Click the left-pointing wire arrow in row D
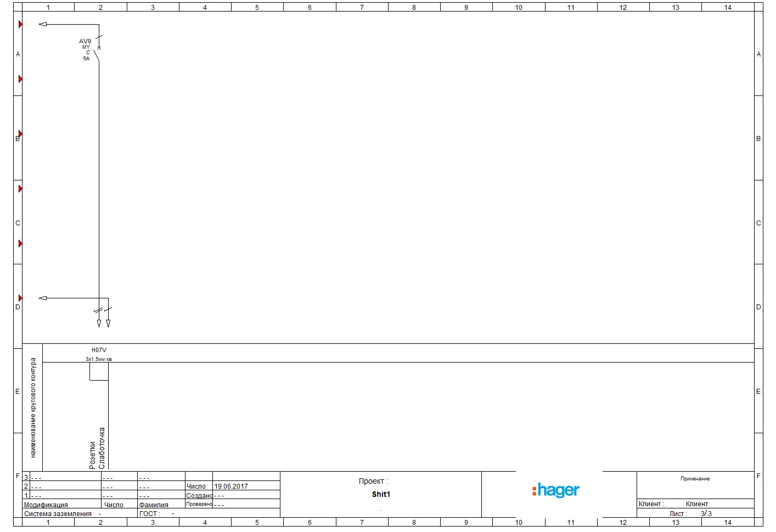 [43, 298]
